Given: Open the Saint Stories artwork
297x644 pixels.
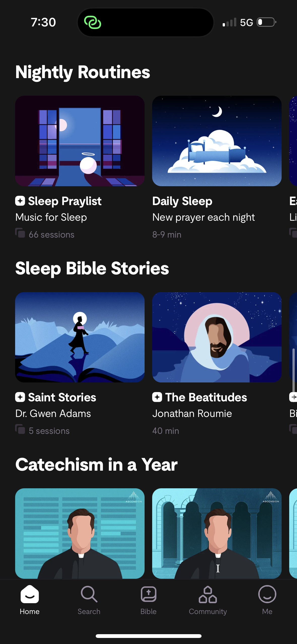Looking at the screenshot, I should point(80,337).
